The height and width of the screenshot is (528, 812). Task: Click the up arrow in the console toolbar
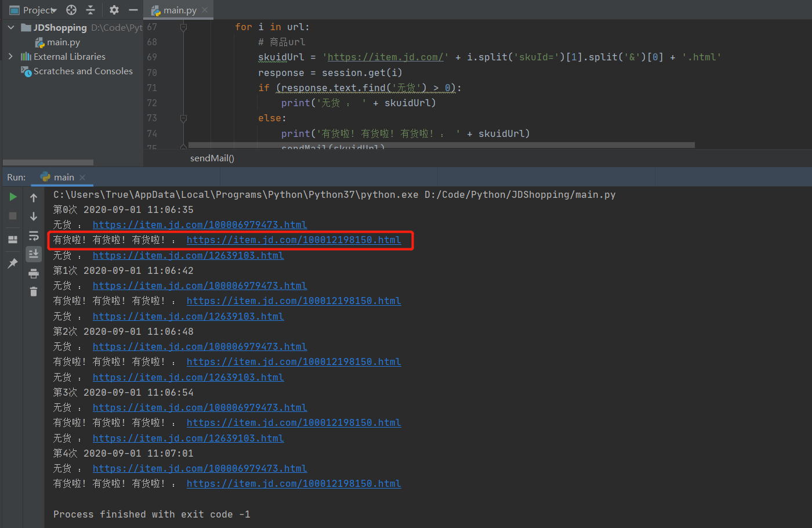(x=34, y=198)
